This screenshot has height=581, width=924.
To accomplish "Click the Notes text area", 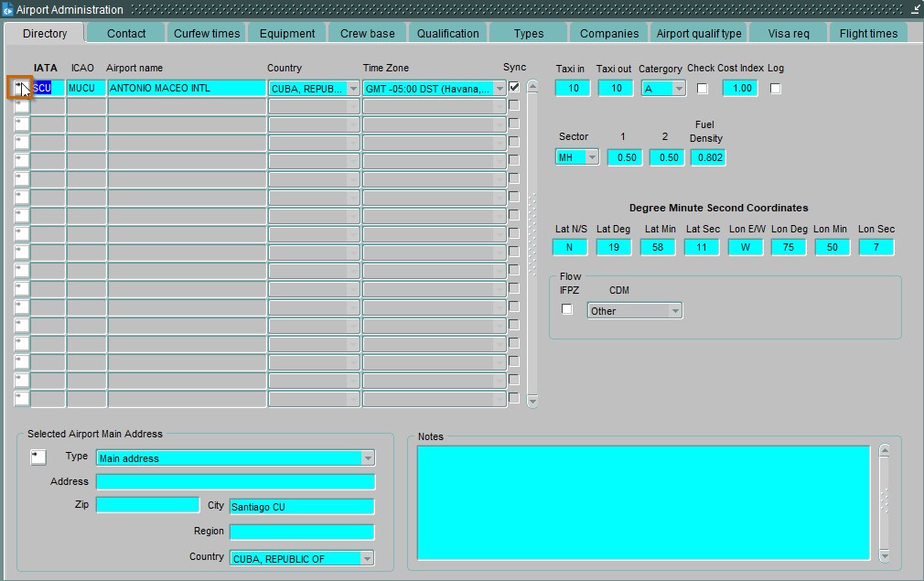I will (643, 501).
